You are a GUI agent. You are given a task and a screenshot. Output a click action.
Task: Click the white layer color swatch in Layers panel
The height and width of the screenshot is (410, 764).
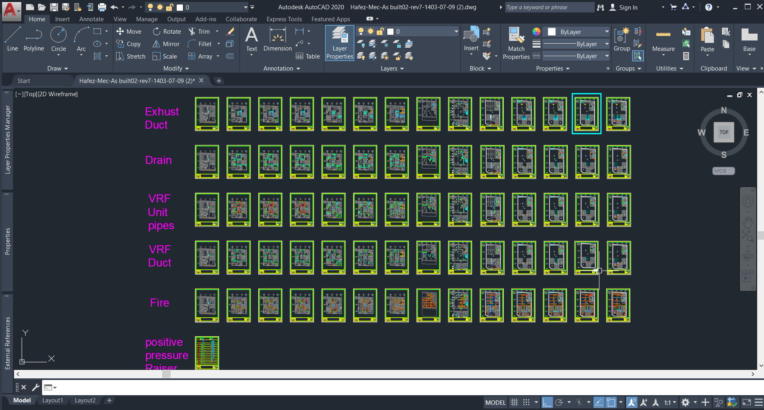click(390, 31)
